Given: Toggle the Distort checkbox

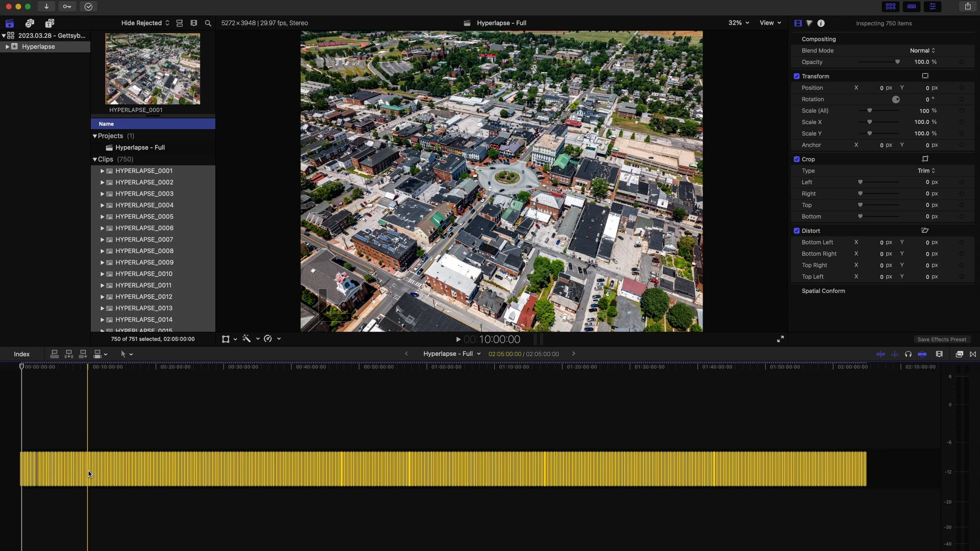Looking at the screenshot, I should click(797, 231).
